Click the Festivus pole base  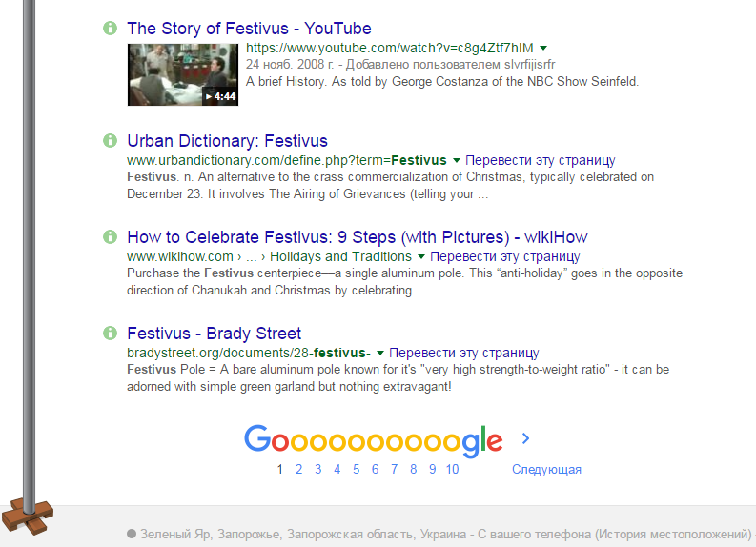click(28, 517)
